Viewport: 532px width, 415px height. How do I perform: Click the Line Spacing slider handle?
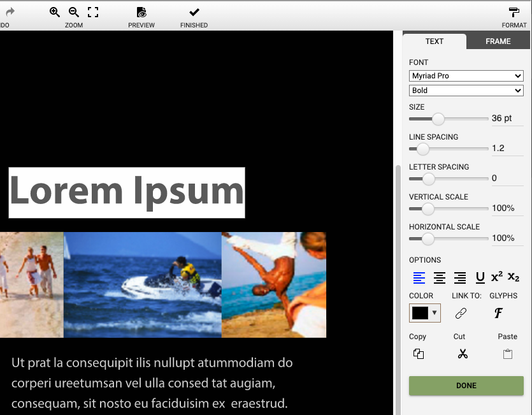423,149
